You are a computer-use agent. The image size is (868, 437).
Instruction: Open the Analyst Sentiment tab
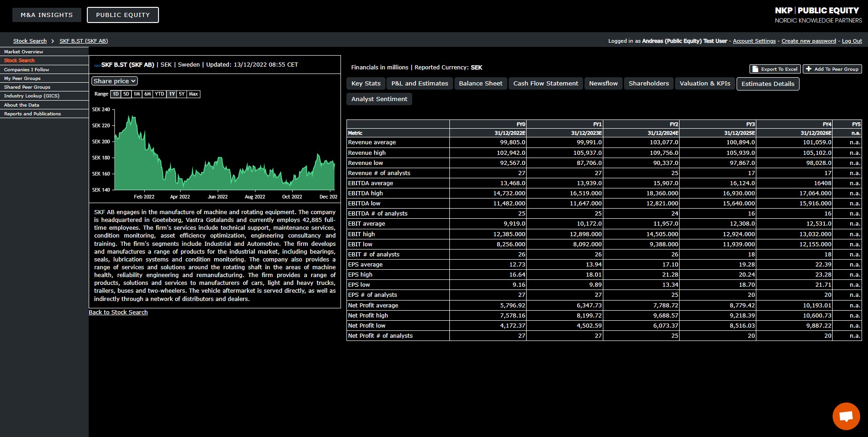(x=379, y=99)
